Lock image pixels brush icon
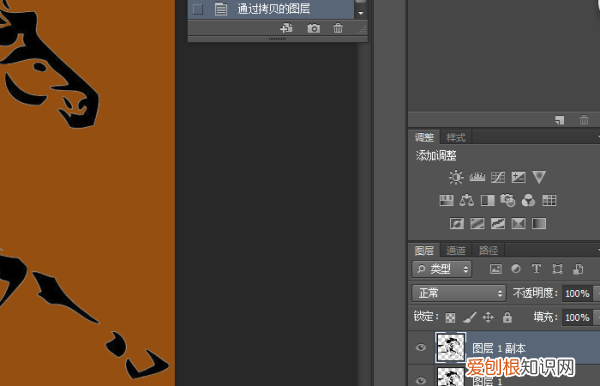This screenshot has height=386, width=600. pyautogui.click(x=470, y=317)
